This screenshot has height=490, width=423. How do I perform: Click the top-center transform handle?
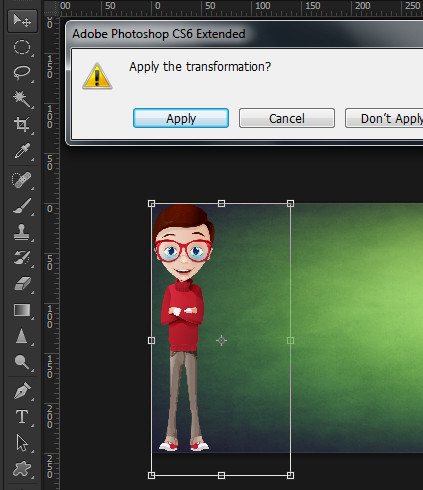[221, 204]
